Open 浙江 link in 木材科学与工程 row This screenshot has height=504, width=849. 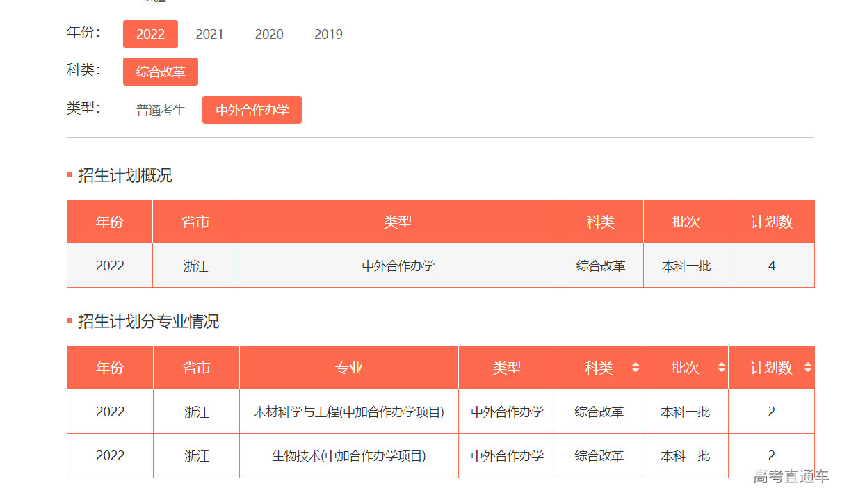point(195,412)
